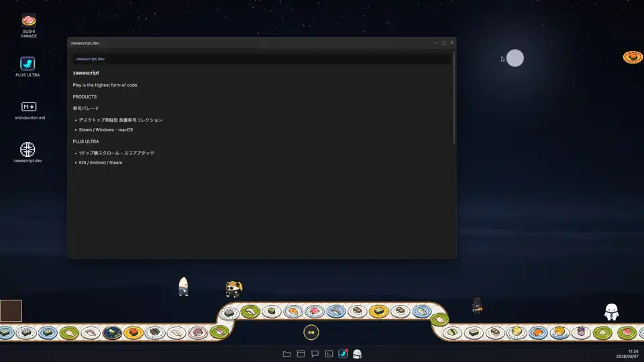Click the '1タップ横スクロール・スコアアタック' bullet
644x362 pixels.
coord(117,153)
